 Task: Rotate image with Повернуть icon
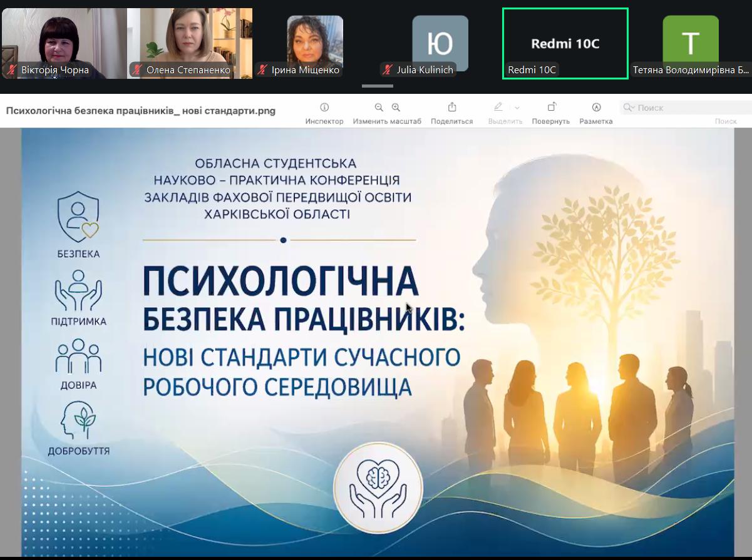[x=551, y=107]
